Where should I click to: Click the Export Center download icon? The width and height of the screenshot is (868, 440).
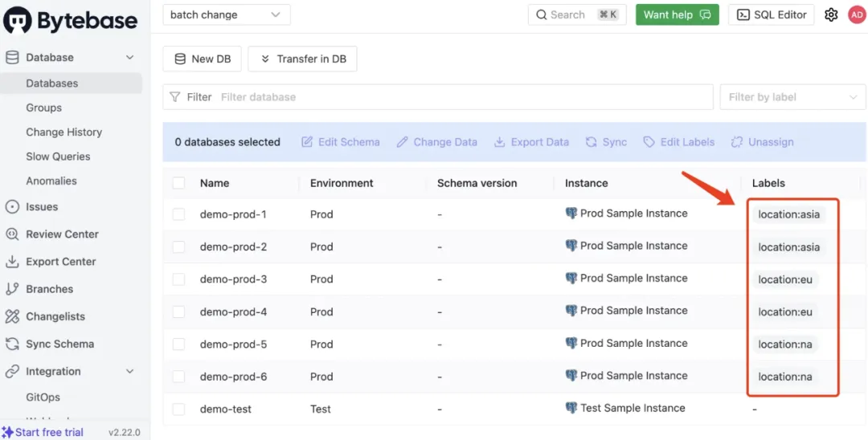(x=12, y=262)
